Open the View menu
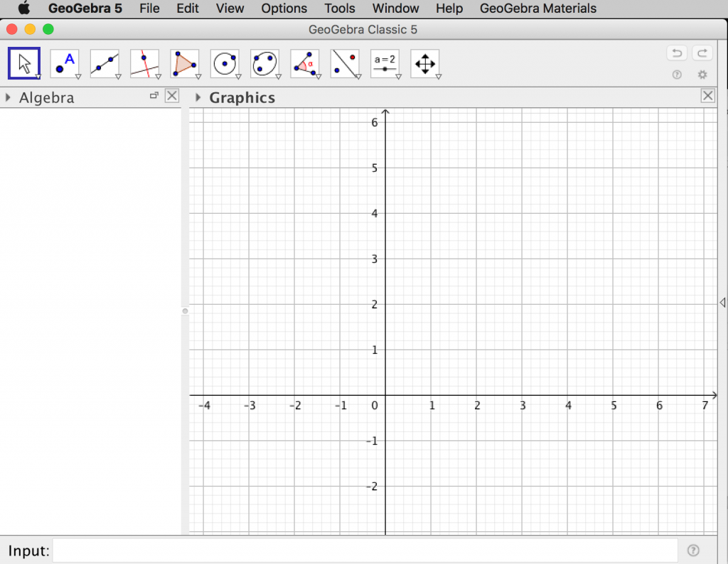This screenshot has width=728, height=564. coord(230,9)
